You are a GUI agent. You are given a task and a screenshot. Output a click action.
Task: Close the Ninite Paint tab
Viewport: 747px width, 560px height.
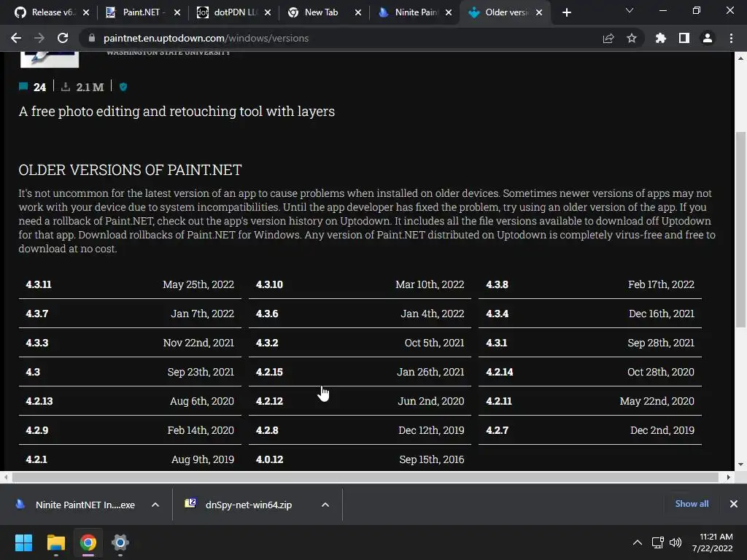(449, 12)
